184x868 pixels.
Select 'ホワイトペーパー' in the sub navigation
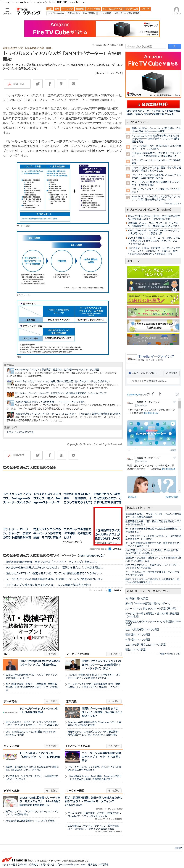tap(56, 14)
